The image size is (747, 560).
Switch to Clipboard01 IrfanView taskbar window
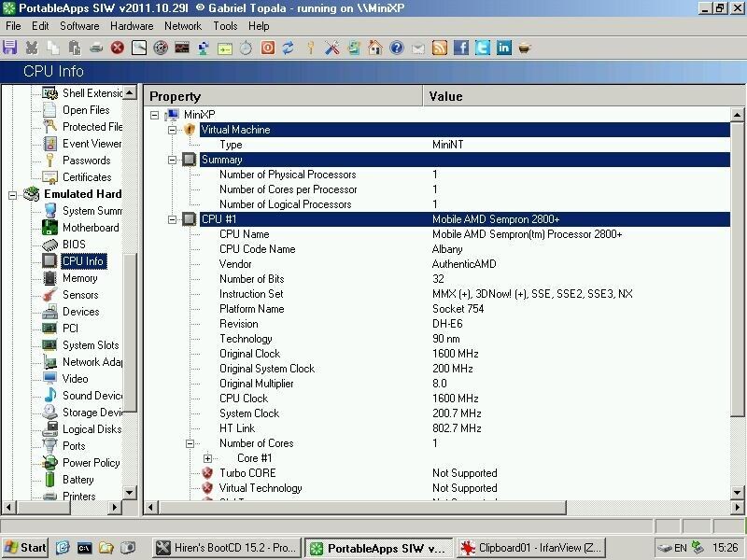coord(531,548)
